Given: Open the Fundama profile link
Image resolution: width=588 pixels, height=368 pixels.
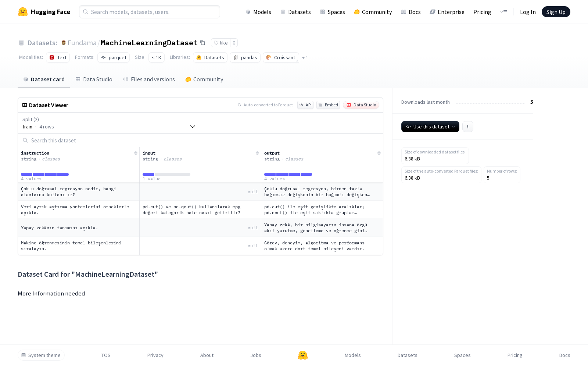Looking at the screenshot, I should 82,43.
